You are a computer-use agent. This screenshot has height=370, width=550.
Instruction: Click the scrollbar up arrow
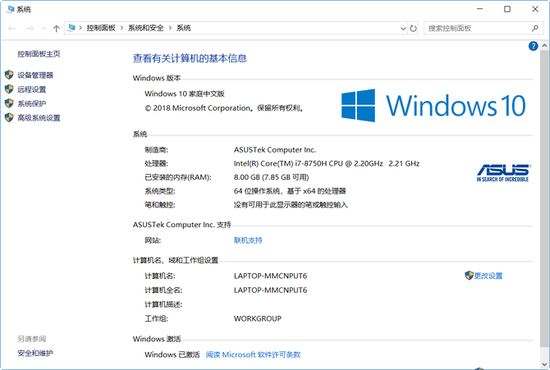544,46
